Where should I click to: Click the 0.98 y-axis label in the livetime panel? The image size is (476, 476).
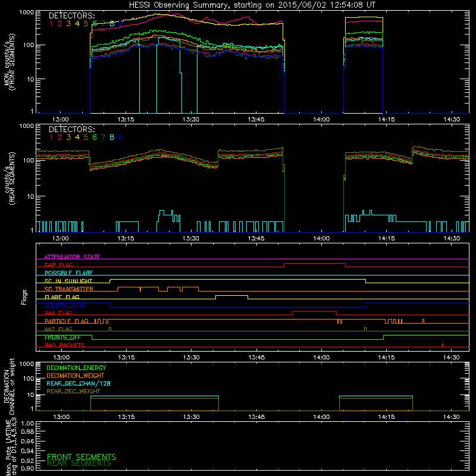27,431
